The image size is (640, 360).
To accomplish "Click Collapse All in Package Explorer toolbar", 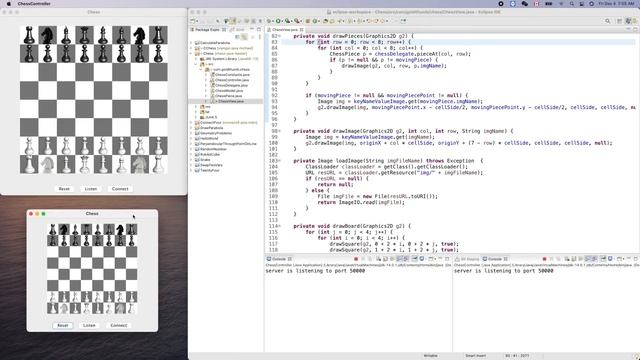I will pyautogui.click(x=237, y=37).
